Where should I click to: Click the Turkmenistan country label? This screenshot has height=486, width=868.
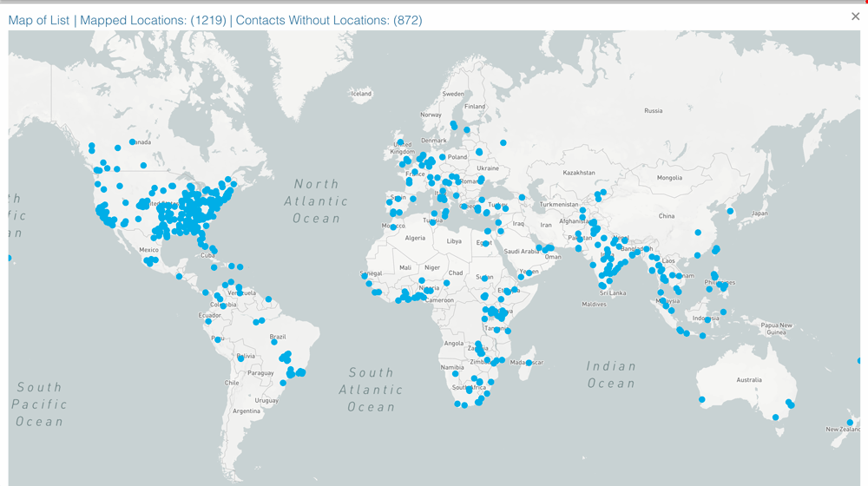tap(559, 204)
